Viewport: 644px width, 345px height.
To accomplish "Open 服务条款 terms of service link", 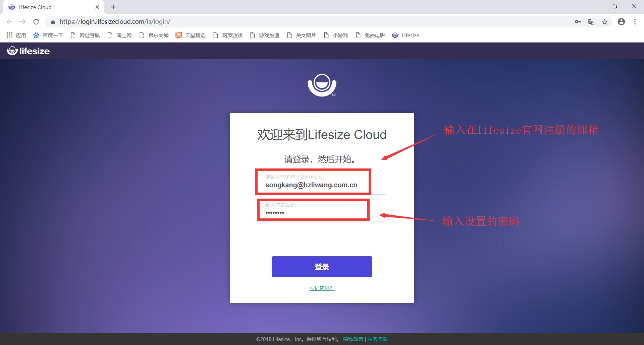I will (377, 339).
